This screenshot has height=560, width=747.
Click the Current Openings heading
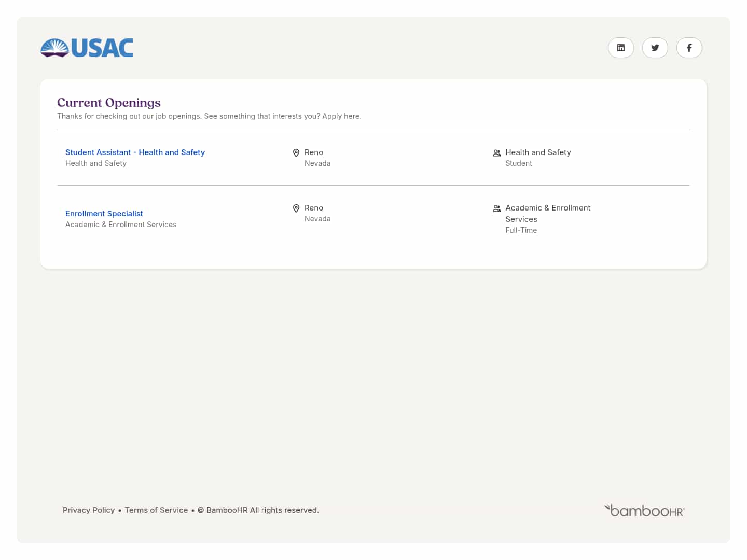(x=109, y=103)
